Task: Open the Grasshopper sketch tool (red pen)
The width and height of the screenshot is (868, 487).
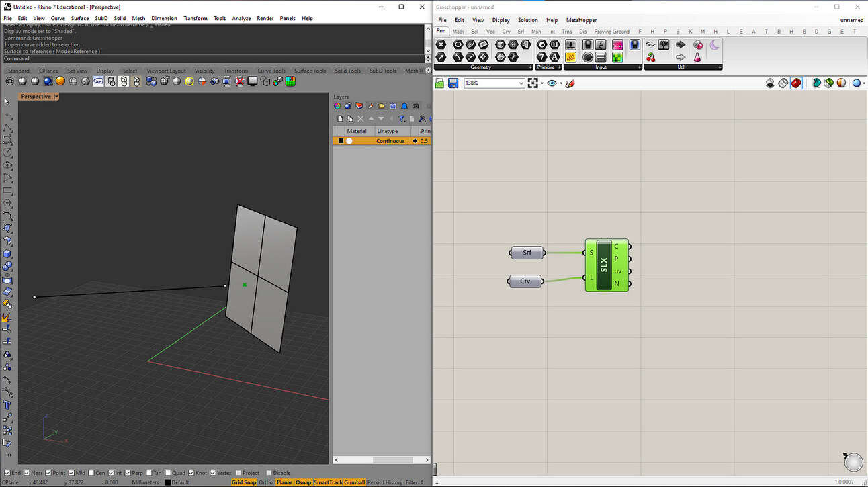Action: [x=570, y=83]
